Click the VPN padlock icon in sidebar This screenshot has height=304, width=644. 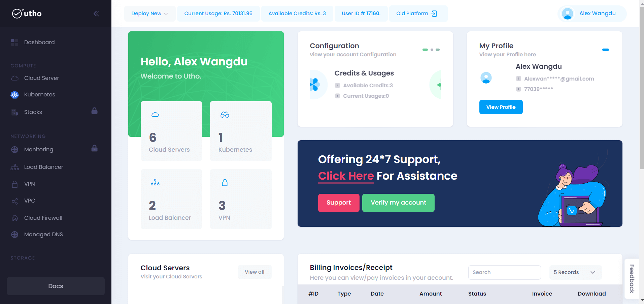pyautogui.click(x=14, y=184)
